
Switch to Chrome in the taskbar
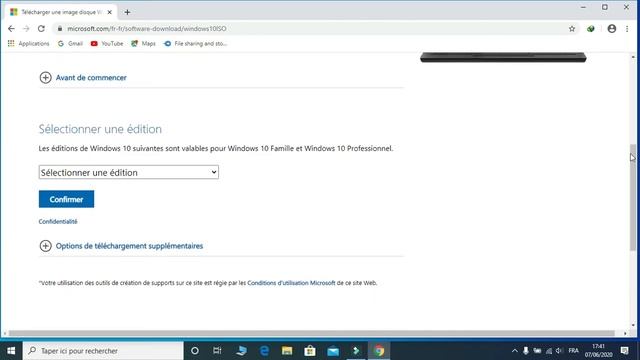click(379, 351)
